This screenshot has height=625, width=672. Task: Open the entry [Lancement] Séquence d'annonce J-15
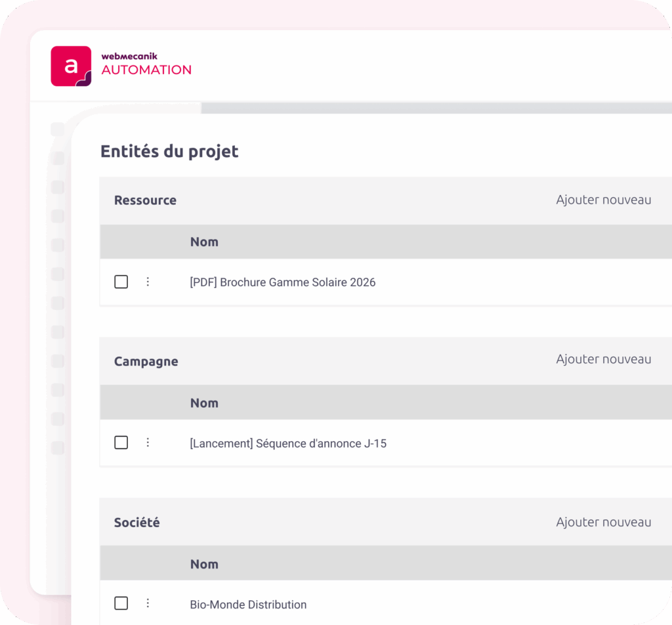click(x=288, y=442)
